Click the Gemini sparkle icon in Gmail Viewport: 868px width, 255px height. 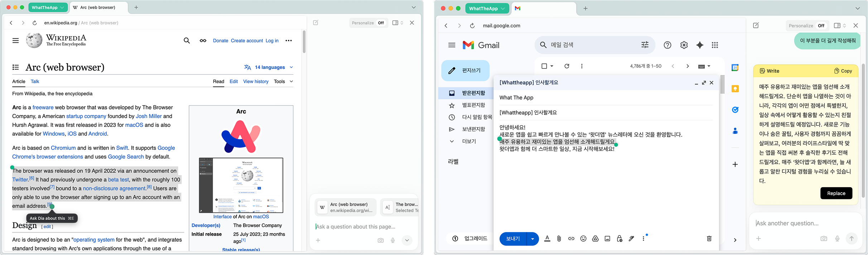700,45
